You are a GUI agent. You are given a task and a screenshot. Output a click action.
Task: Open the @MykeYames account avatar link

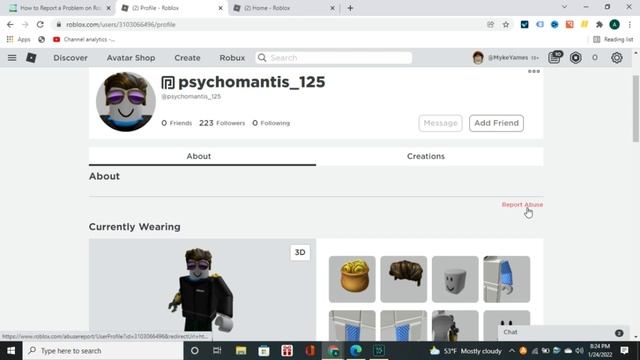pos(478,58)
